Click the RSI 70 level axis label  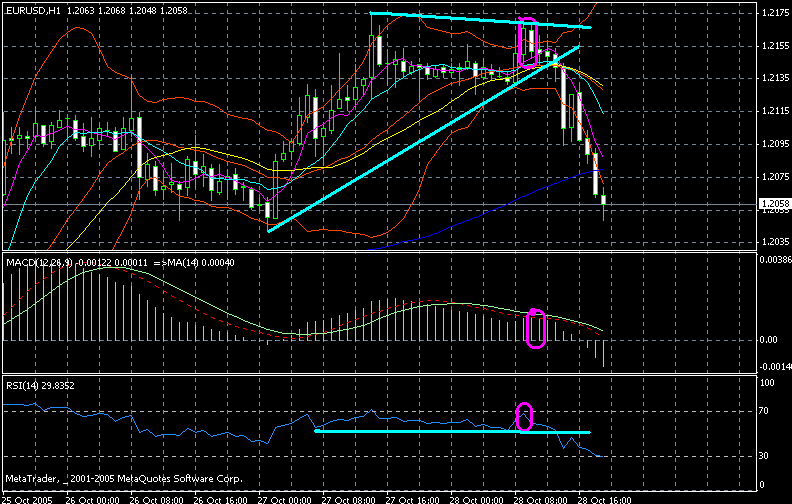(768, 410)
